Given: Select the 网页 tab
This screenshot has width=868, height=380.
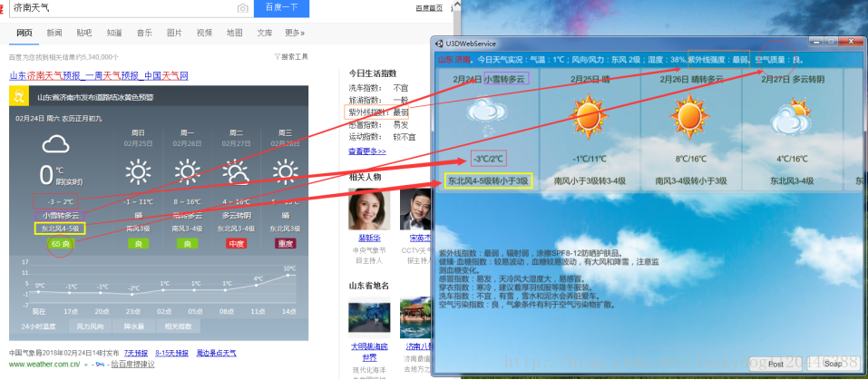Looking at the screenshot, I should 24,33.
